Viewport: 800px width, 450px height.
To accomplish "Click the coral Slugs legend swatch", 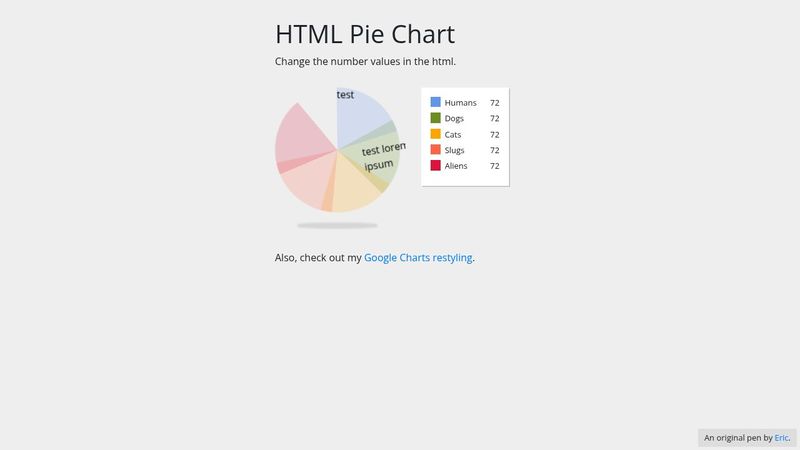I will (436, 150).
